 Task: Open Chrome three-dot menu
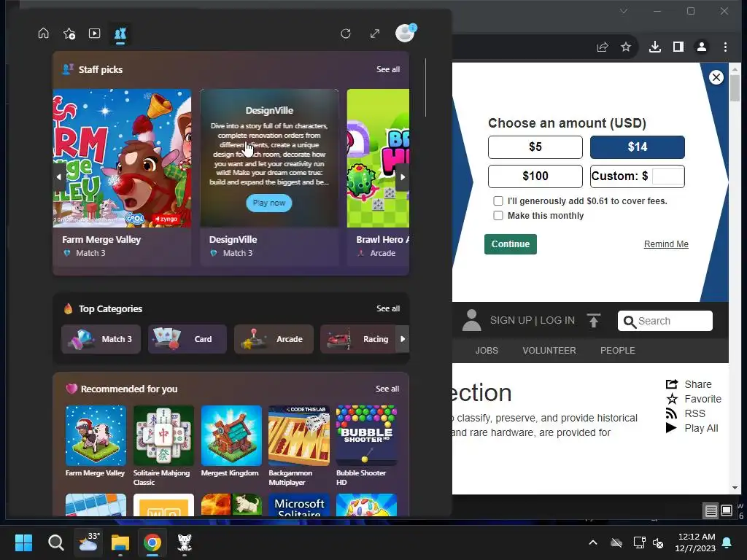coord(725,47)
